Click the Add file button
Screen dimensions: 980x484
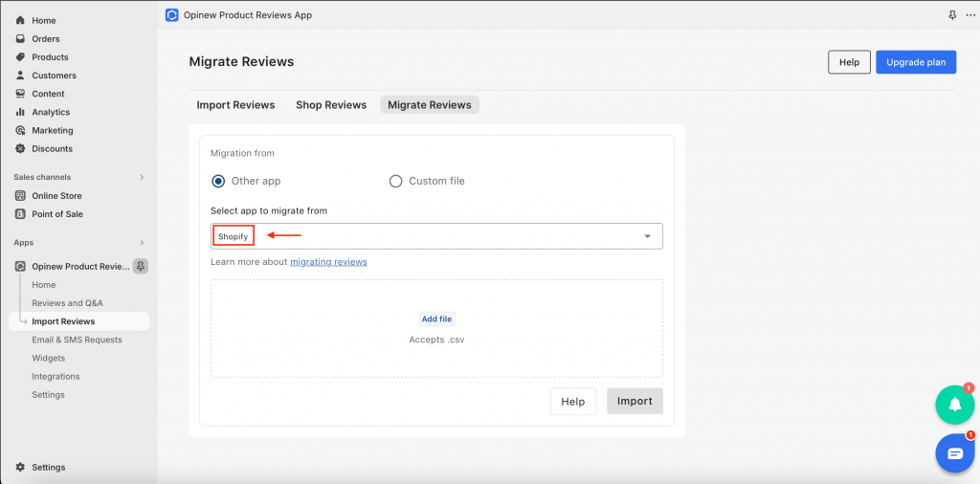(436, 319)
